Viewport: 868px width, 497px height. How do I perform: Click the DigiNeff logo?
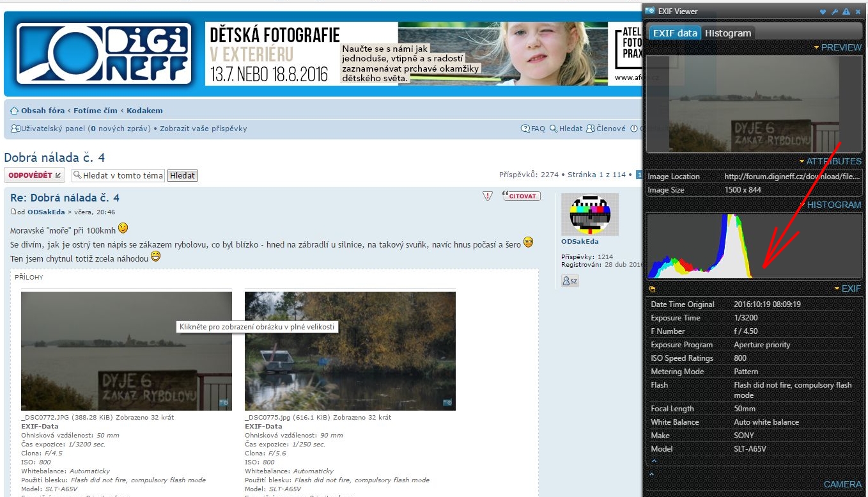click(x=104, y=54)
